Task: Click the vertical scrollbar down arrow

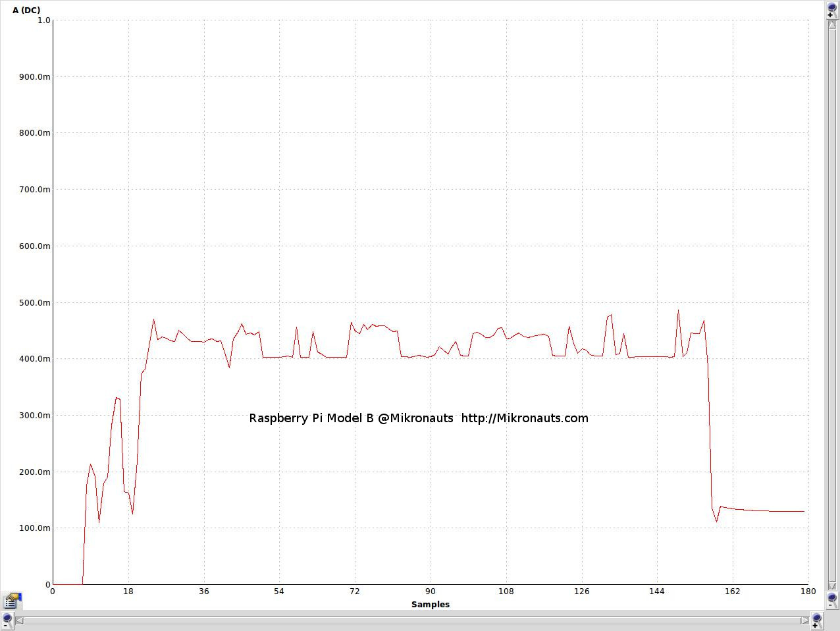Action: (x=832, y=585)
